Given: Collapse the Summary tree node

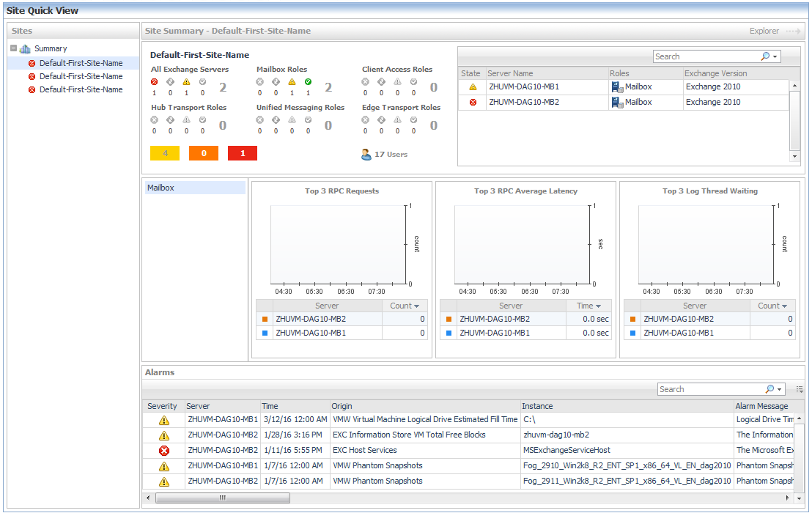Looking at the screenshot, I should click(x=14, y=48).
